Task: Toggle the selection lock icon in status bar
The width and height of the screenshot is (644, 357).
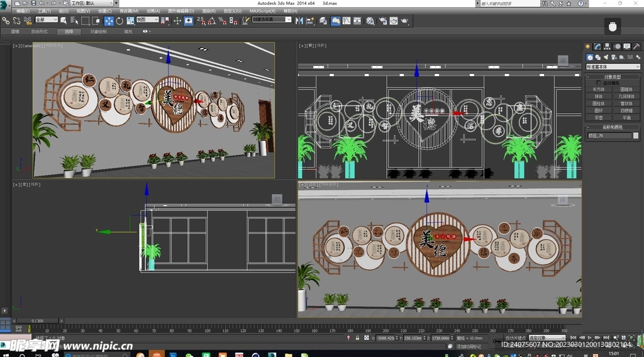Action: 358,338
